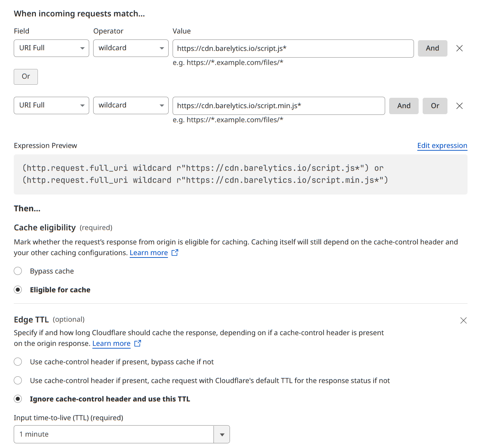Remove the first script.js match rule

pos(459,48)
